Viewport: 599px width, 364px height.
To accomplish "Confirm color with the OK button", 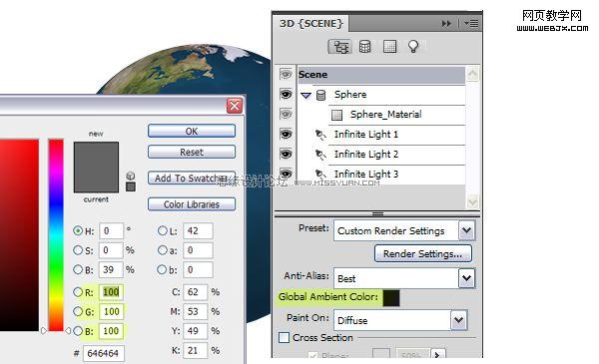I will pos(192,132).
